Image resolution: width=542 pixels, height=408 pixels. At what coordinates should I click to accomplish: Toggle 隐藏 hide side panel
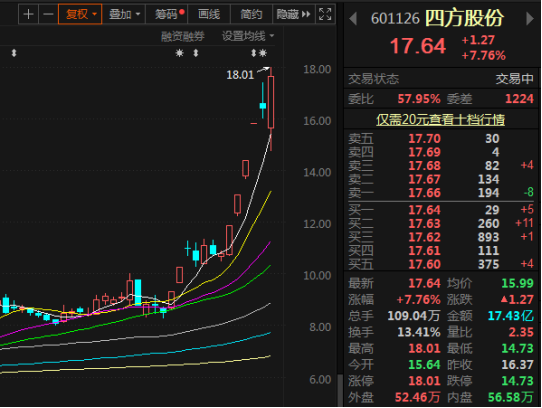293,15
